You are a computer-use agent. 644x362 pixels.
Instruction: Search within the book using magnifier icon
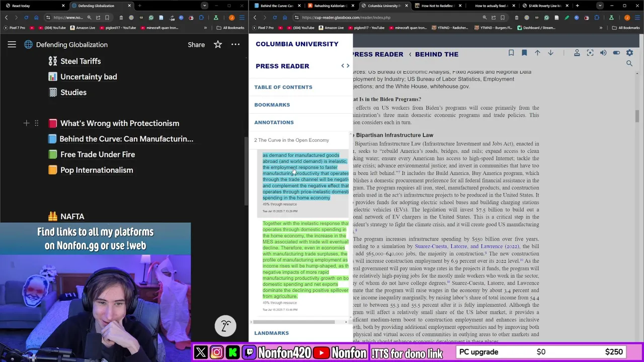(x=629, y=63)
